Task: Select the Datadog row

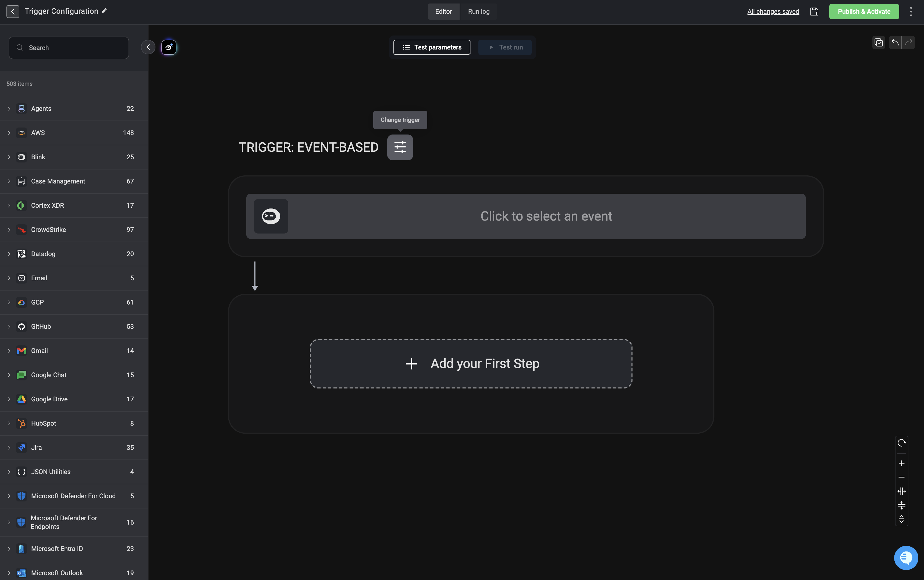Action: tap(74, 254)
